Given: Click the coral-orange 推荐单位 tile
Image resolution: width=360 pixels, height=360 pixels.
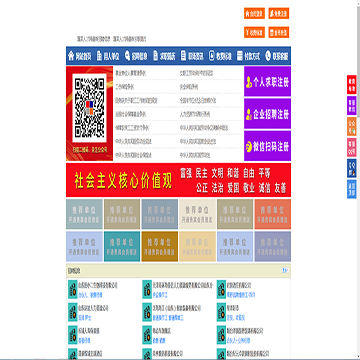Looking at the screenshot, I should (x=273, y=214).
